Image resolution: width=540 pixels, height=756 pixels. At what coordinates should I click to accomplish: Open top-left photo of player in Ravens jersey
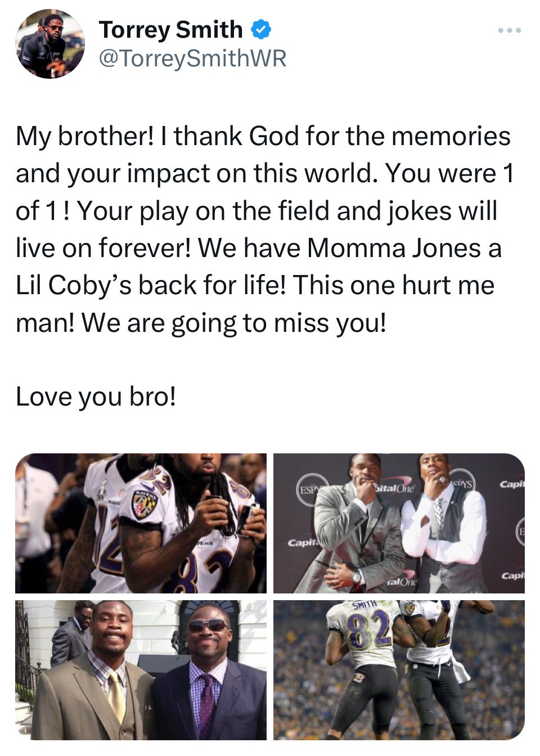pos(141,523)
